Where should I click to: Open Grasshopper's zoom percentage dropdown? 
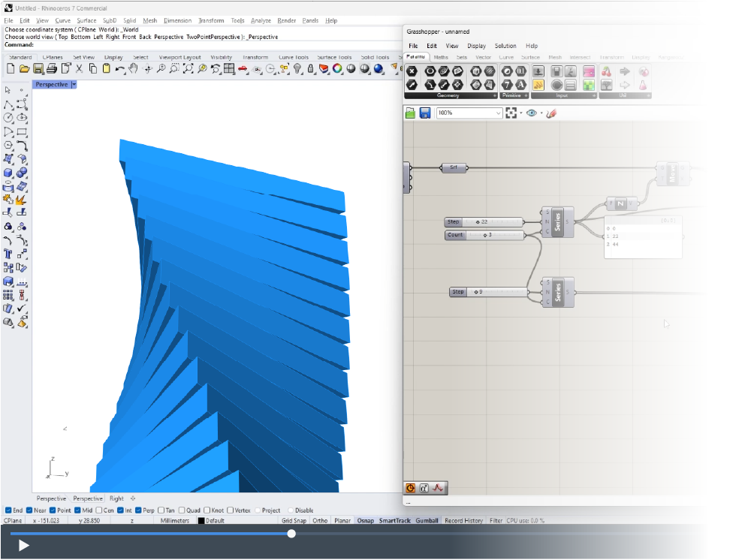[497, 113]
